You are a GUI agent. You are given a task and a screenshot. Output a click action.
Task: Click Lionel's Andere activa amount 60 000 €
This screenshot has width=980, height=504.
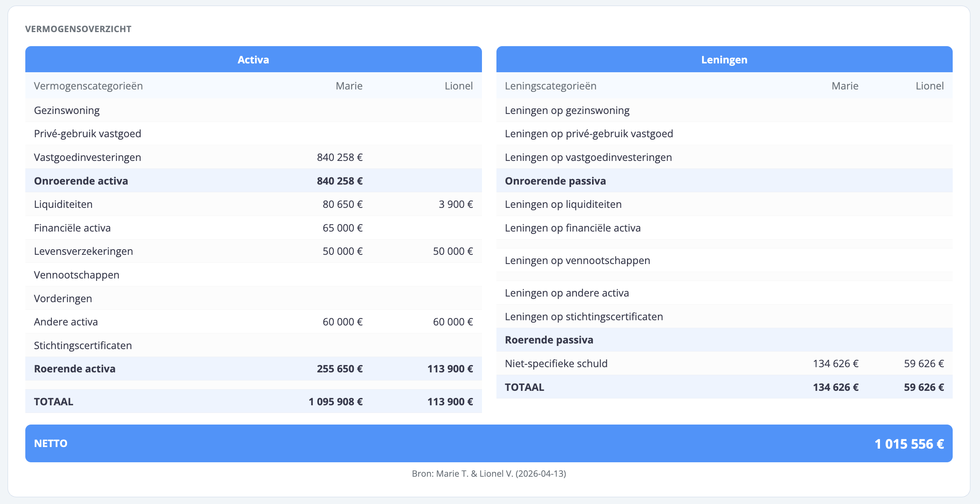[453, 322]
